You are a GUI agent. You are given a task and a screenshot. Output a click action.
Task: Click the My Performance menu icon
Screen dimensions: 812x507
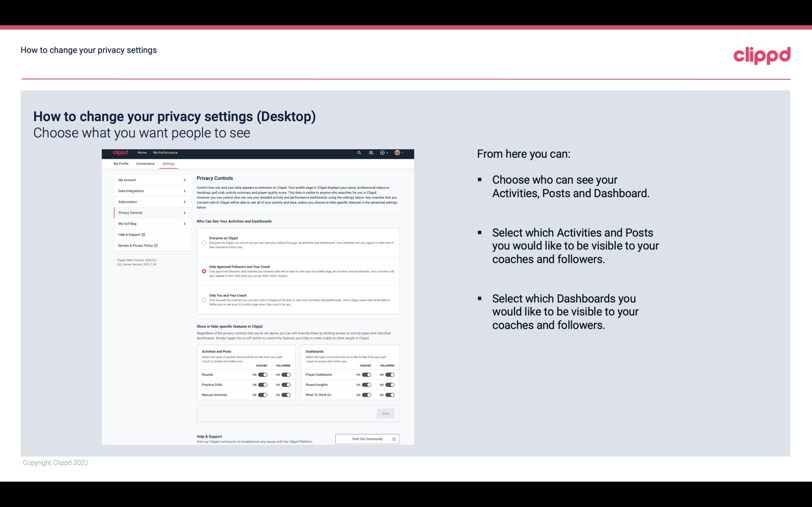coord(166,153)
